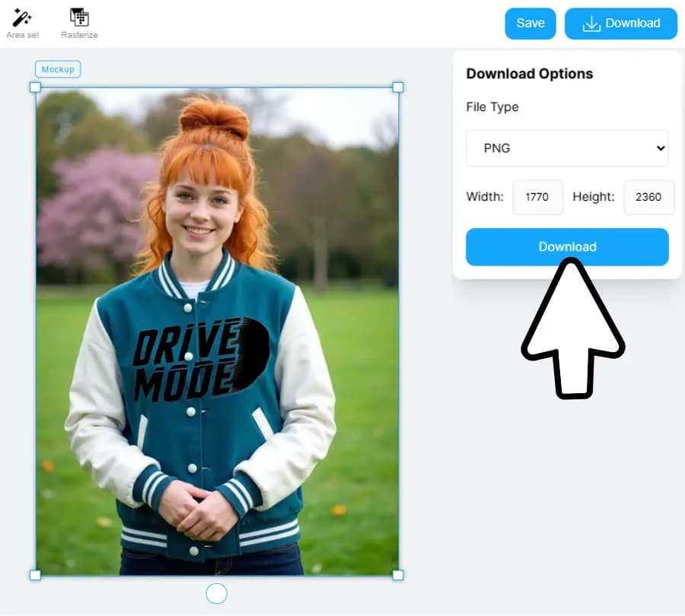Open the File Type PNG dropdown
The width and height of the screenshot is (685, 616).
pos(567,148)
